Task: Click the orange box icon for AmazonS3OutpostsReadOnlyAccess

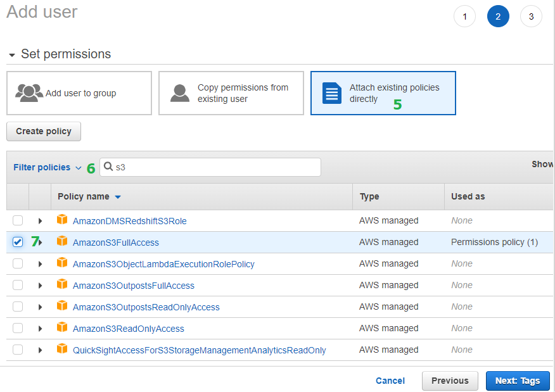Action: tap(62, 306)
